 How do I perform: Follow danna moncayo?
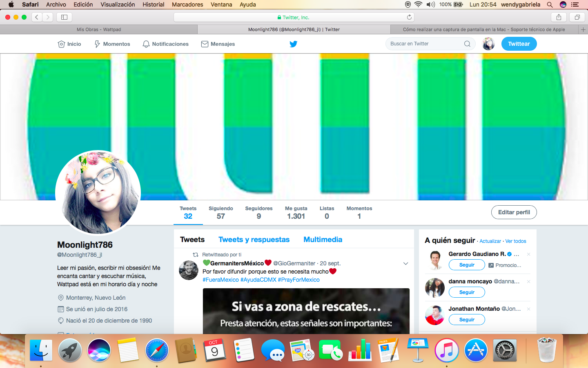(x=467, y=292)
